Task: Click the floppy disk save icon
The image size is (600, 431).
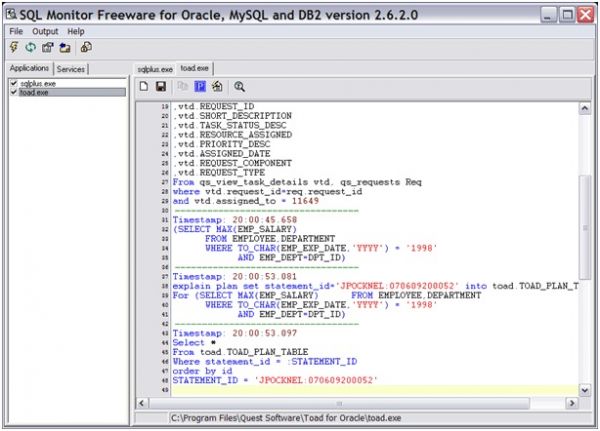Action: [x=160, y=87]
